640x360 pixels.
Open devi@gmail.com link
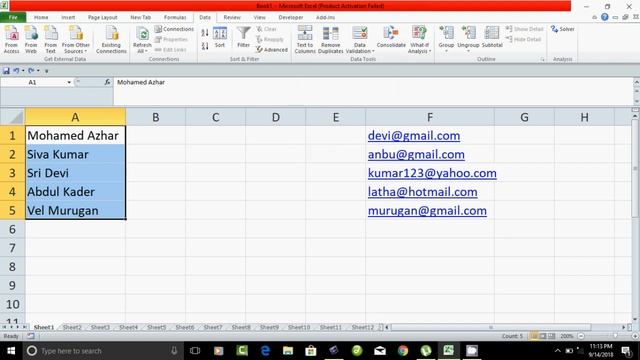click(414, 136)
